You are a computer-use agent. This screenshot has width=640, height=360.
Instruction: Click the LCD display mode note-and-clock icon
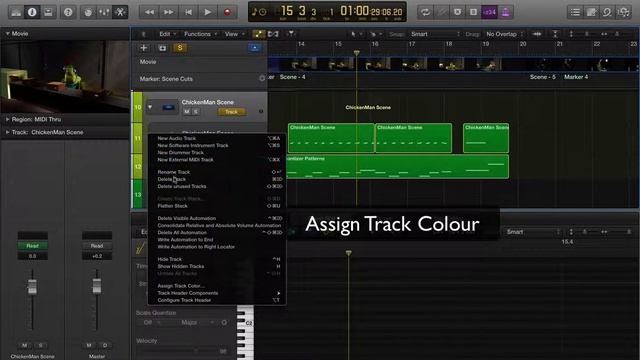pos(259,12)
